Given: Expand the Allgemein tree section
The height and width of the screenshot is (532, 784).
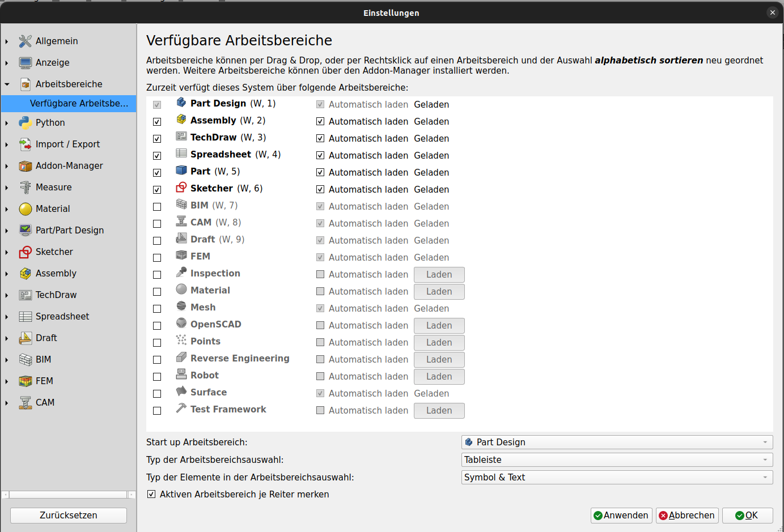Looking at the screenshot, I should click(7, 41).
